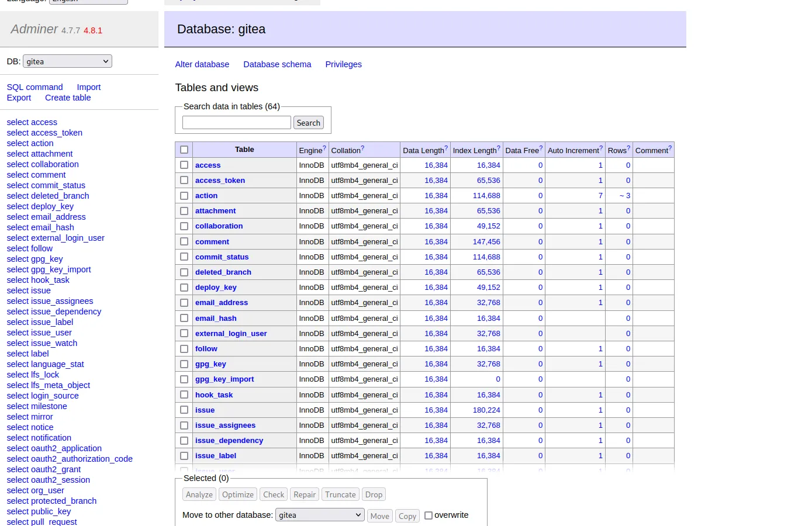Expand the Move to other database dropdown
This screenshot has width=812, height=526.
click(x=320, y=515)
